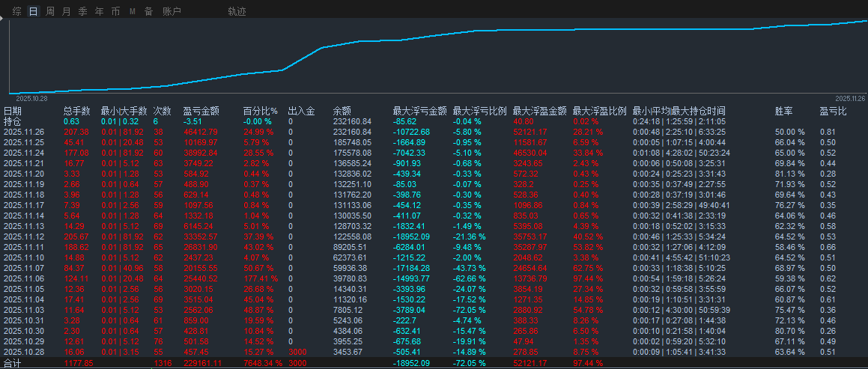Click the 177.41 % percentage cell
This screenshot has width=868, height=369.
coord(262,279)
